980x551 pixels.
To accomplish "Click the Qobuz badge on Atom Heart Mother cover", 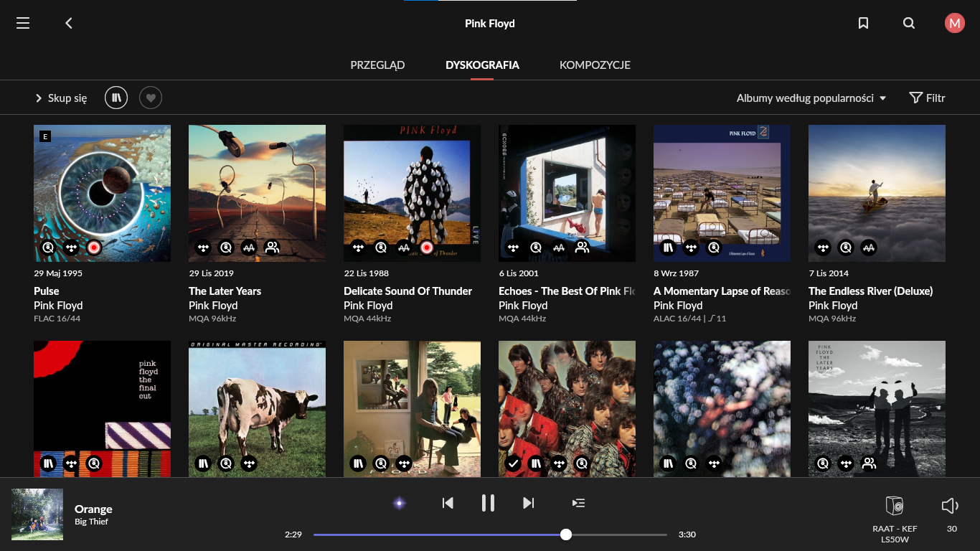I will point(226,463).
